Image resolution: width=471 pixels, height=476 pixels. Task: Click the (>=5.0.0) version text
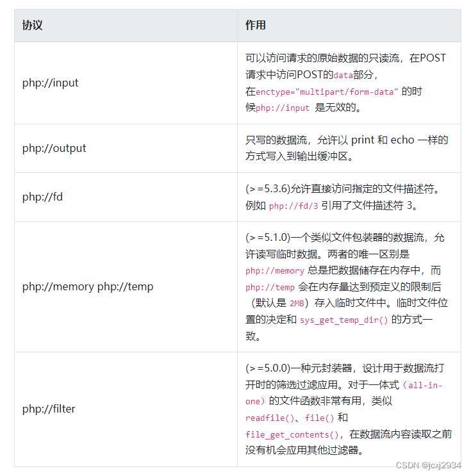click(x=268, y=368)
